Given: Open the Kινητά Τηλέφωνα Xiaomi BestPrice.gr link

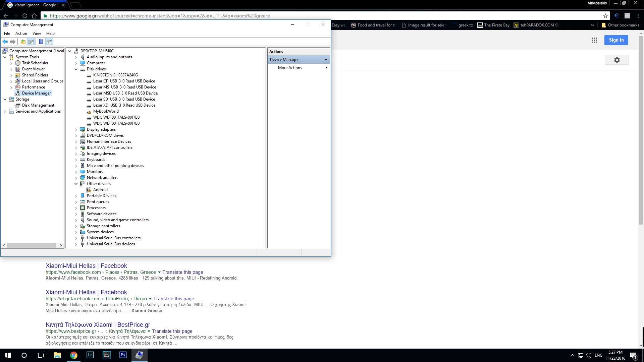Looking at the screenshot, I should tap(98, 325).
